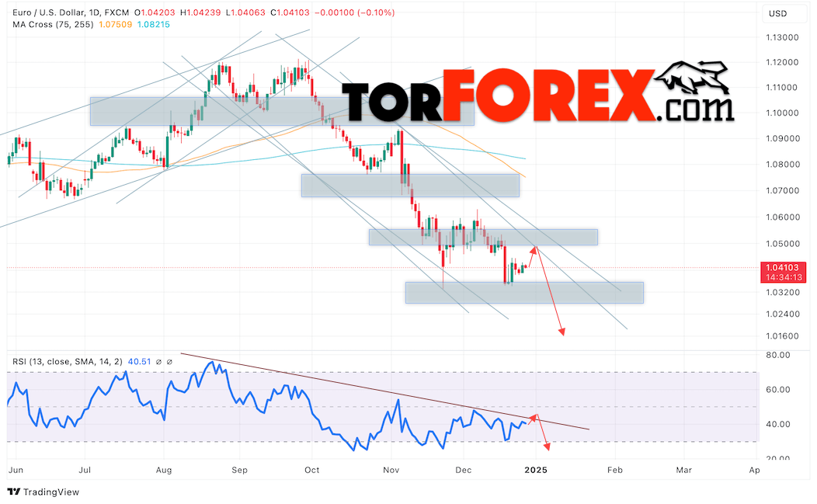817x504 pixels.
Task: Click the 40.00 level on RSI axis
Action: click(x=778, y=424)
